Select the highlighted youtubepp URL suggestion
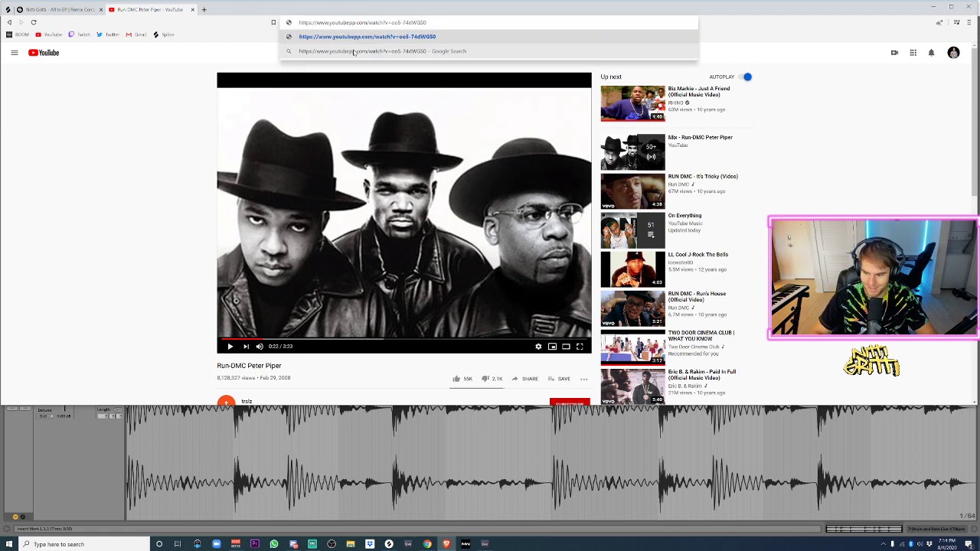Screen dimensions: 980x551 pyautogui.click(x=488, y=37)
